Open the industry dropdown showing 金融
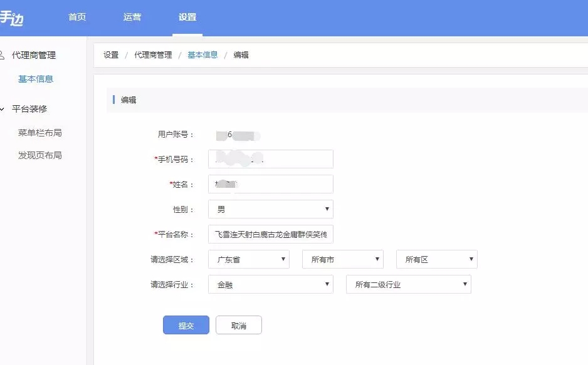The height and width of the screenshot is (365, 588). tap(270, 284)
